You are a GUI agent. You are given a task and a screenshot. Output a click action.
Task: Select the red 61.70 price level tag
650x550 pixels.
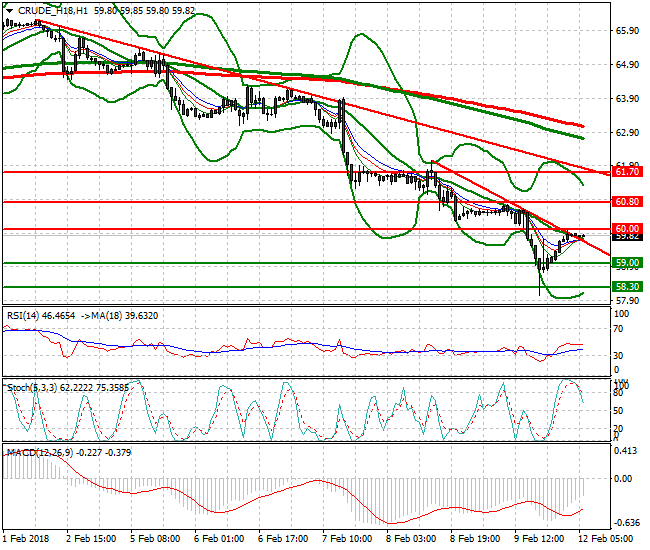coord(626,172)
